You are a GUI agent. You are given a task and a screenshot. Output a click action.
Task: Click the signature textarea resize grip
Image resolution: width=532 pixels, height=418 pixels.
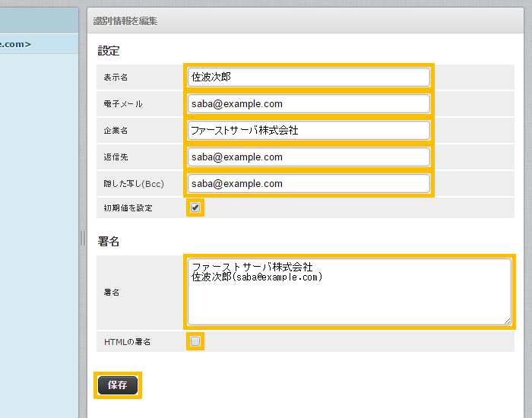pos(508,321)
